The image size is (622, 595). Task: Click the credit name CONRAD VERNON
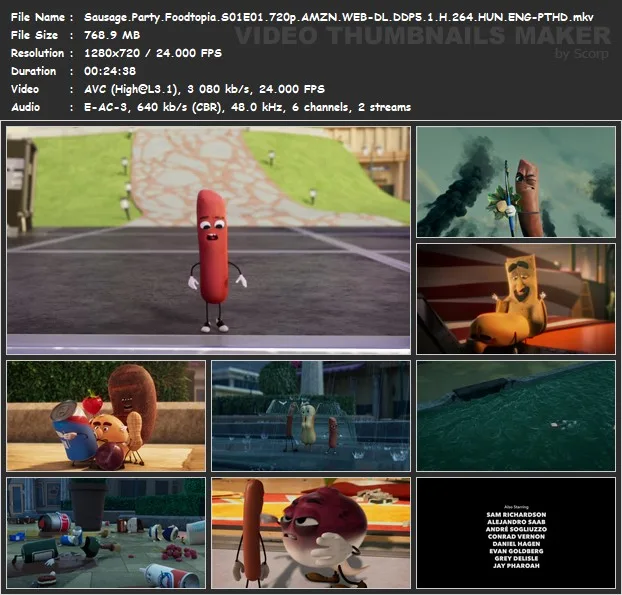tap(516, 537)
